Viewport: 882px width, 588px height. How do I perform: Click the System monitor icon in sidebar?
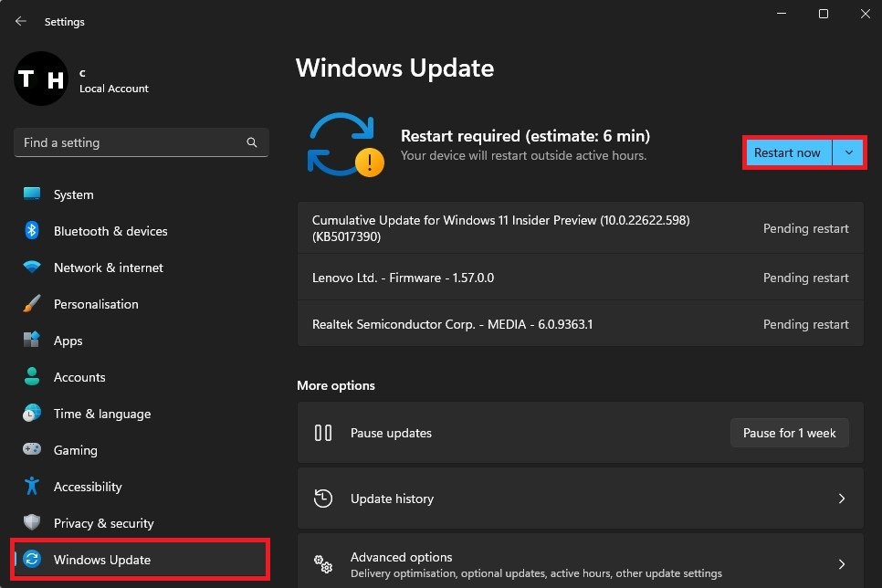click(32, 194)
